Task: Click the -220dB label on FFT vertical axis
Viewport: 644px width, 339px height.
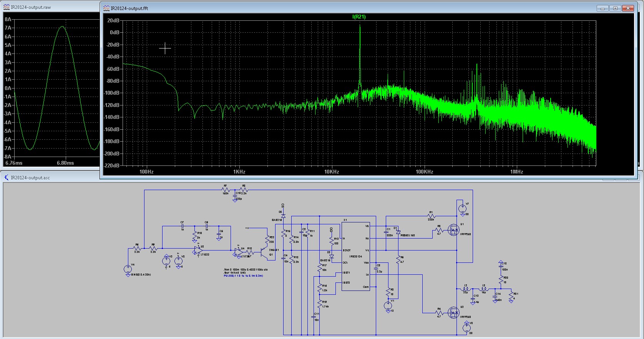Action: 111,165
